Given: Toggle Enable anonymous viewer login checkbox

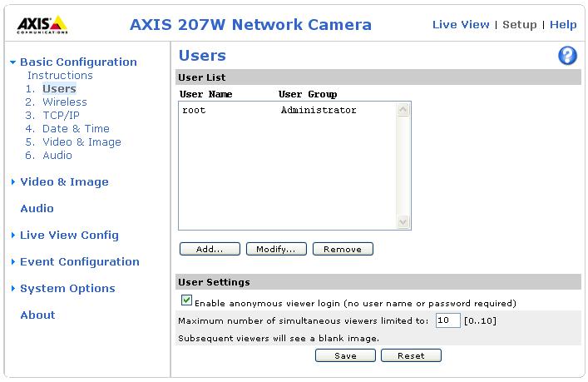Looking at the screenshot, I should tap(186, 300).
